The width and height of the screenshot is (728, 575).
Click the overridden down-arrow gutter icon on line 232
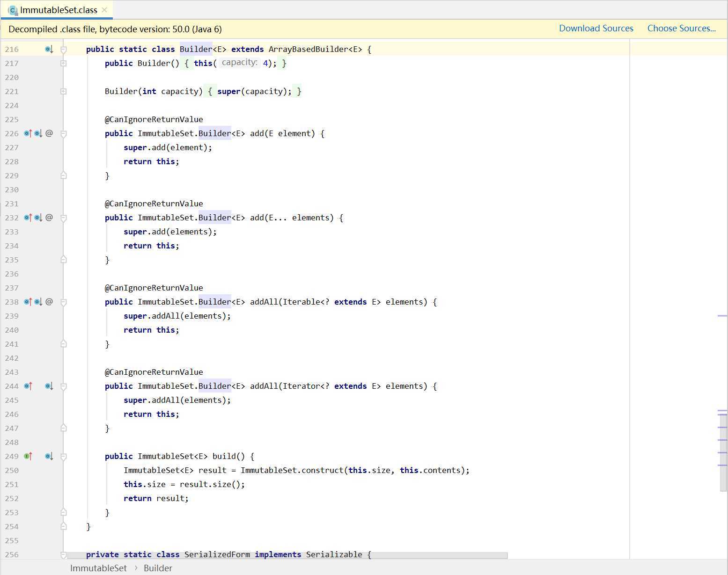[x=38, y=218]
